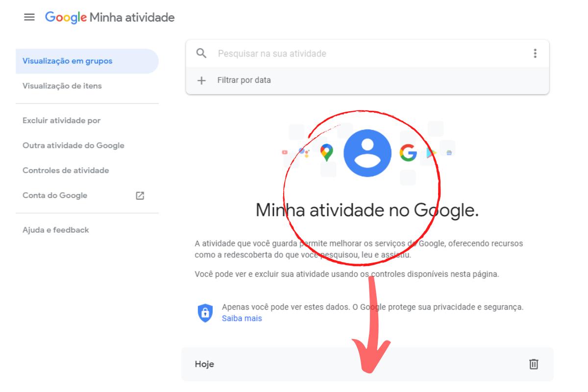Open the Saiba mais link
588x392 pixels.
[x=242, y=318]
